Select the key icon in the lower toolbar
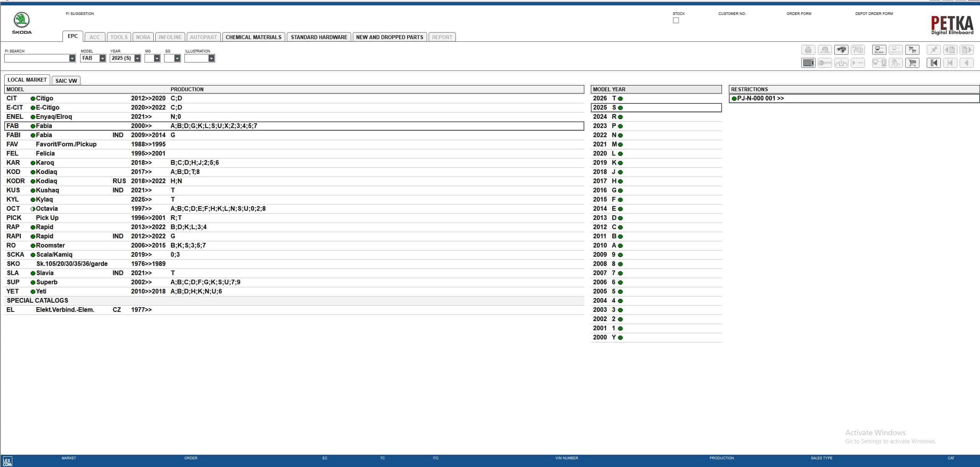The width and height of the screenshot is (980, 467). click(x=824, y=62)
